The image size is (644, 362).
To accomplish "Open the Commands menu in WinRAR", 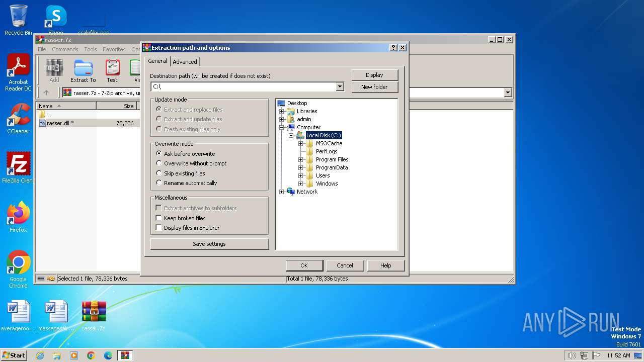I will (x=65, y=49).
